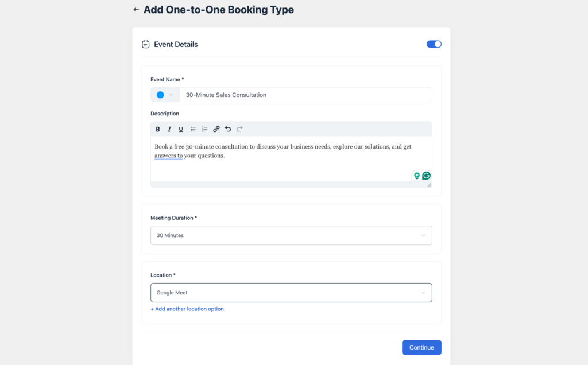588x365 pixels.
Task: Expand the Meeting Duration dropdown
Action: [x=291, y=235]
